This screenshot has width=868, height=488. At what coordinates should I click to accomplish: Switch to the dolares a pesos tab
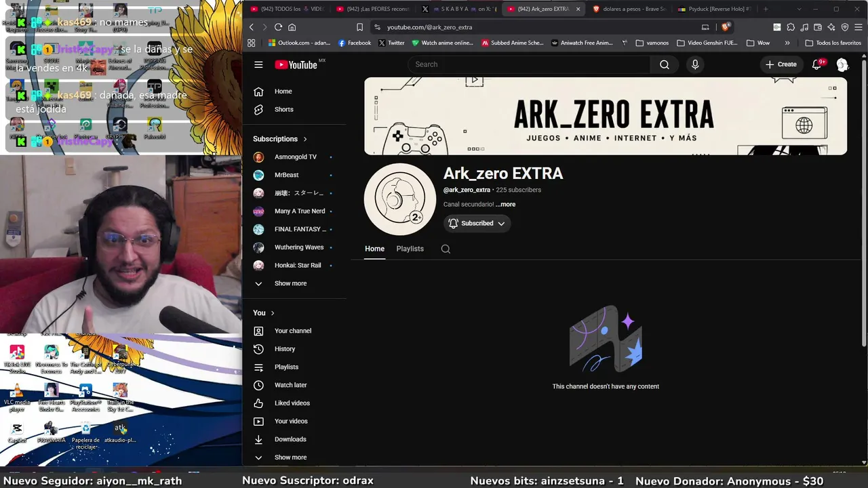point(629,9)
